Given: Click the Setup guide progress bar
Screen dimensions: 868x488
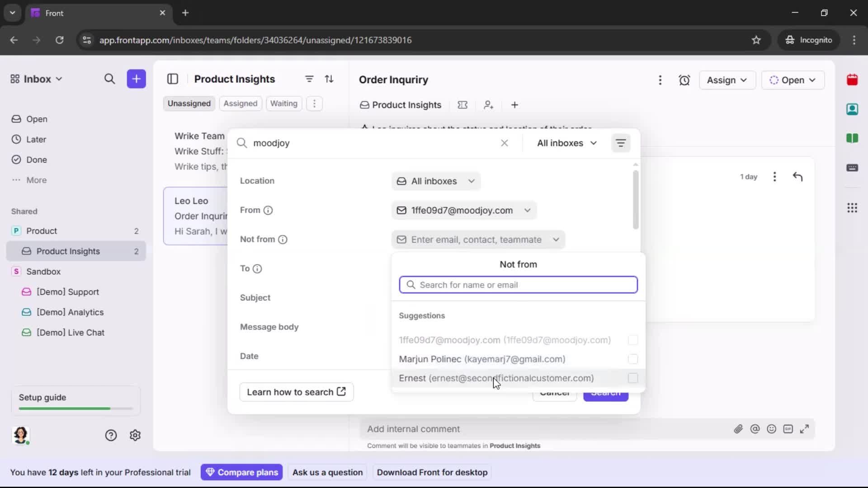Looking at the screenshot, I should (75, 408).
